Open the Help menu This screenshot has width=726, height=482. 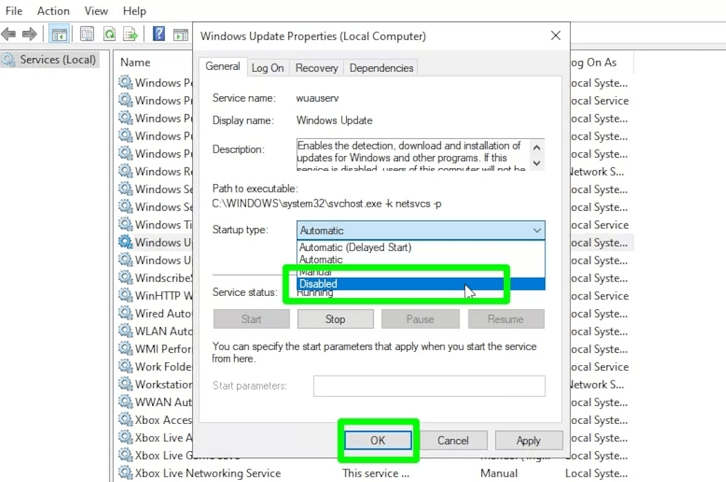[x=134, y=11]
